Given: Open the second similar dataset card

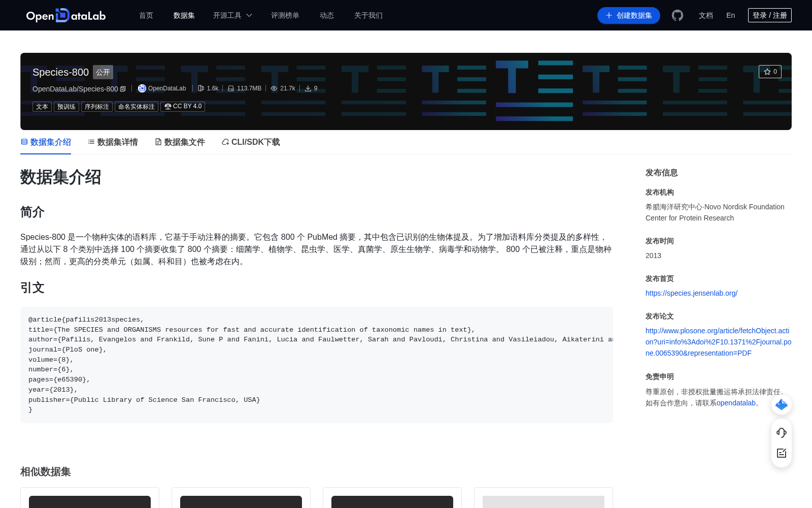Looking at the screenshot, I should [x=241, y=498].
